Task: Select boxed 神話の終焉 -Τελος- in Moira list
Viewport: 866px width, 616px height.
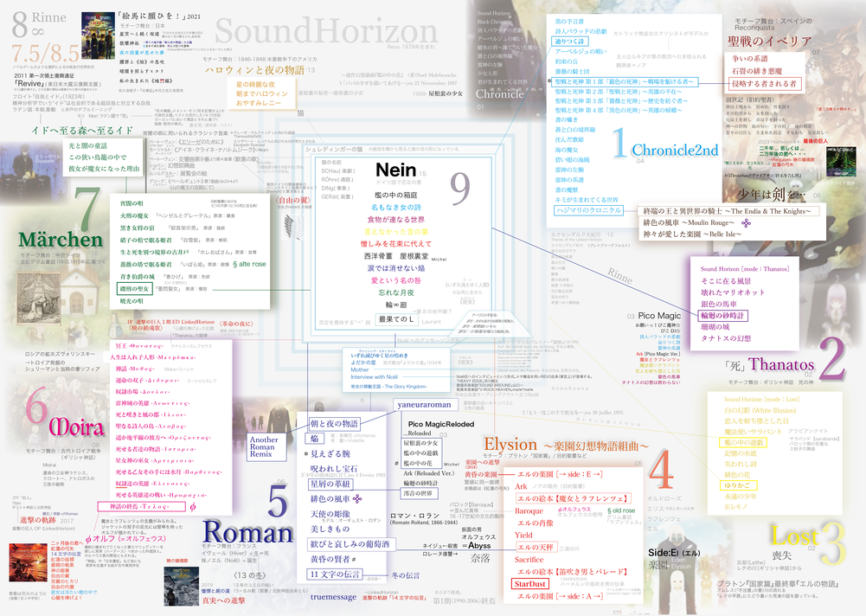Action: click(x=141, y=507)
